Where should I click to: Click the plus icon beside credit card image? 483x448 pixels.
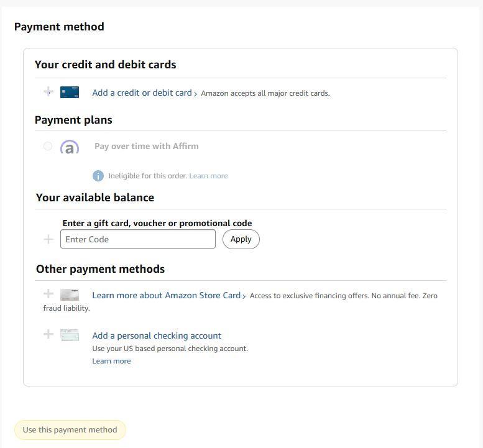pos(48,92)
